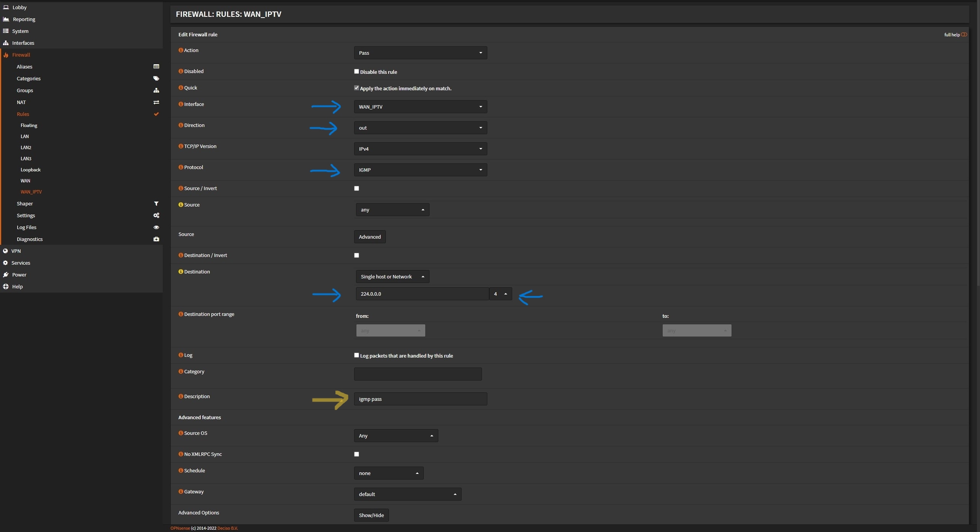Image resolution: width=980 pixels, height=532 pixels.
Task: Enable logging of packets for this rule
Action: click(x=356, y=355)
